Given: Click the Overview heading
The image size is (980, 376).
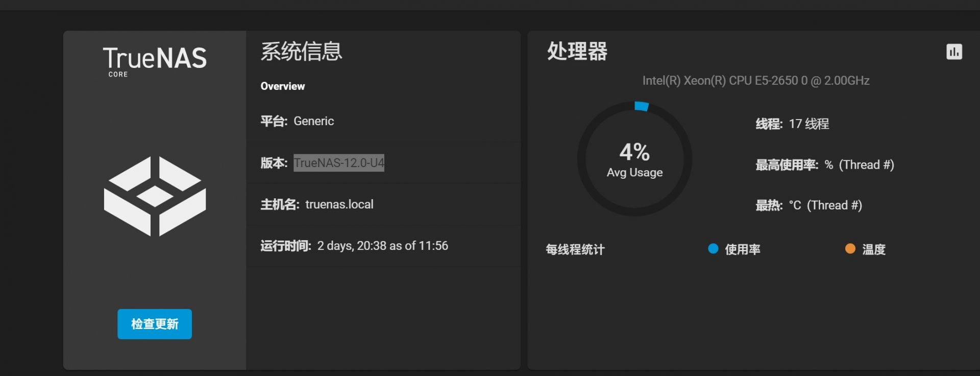Looking at the screenshot, I should tap(283, 86).
